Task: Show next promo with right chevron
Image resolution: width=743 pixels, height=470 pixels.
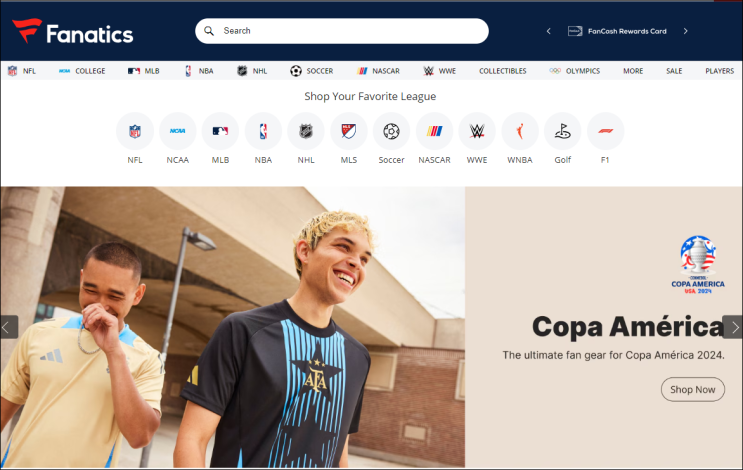Action: click(685, 31)
